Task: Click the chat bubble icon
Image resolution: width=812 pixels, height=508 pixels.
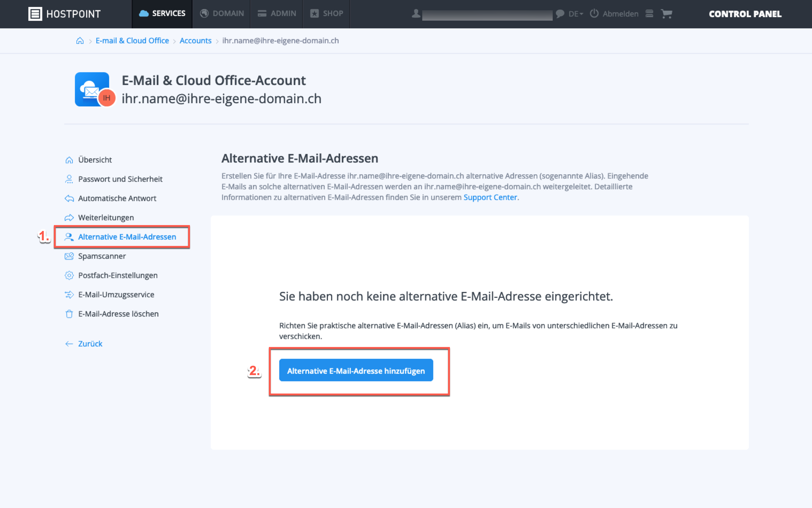Action: point(560,14)
